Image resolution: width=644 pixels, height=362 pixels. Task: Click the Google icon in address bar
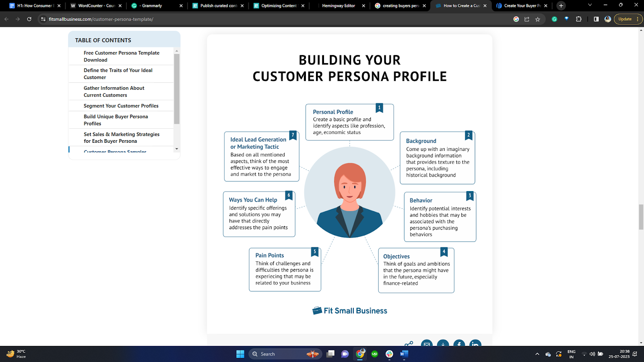[x=516, y=19]
